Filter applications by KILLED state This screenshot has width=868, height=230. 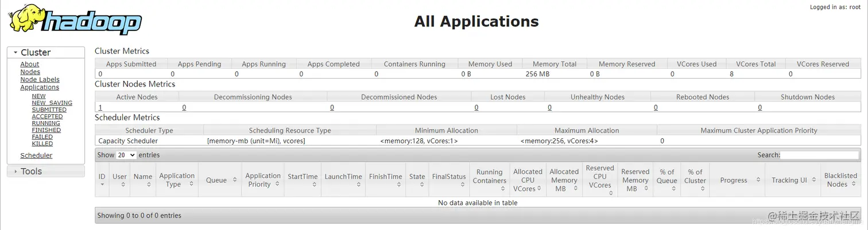[x=42, y=144]
